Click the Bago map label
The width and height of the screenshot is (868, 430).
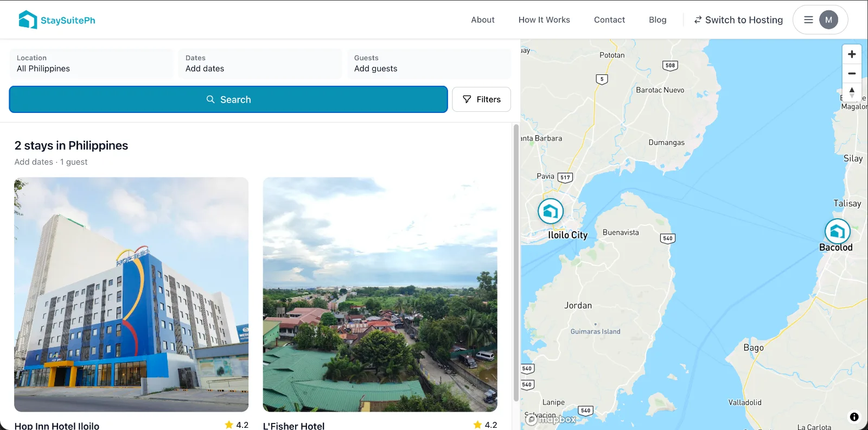click(x=754, y=347)
